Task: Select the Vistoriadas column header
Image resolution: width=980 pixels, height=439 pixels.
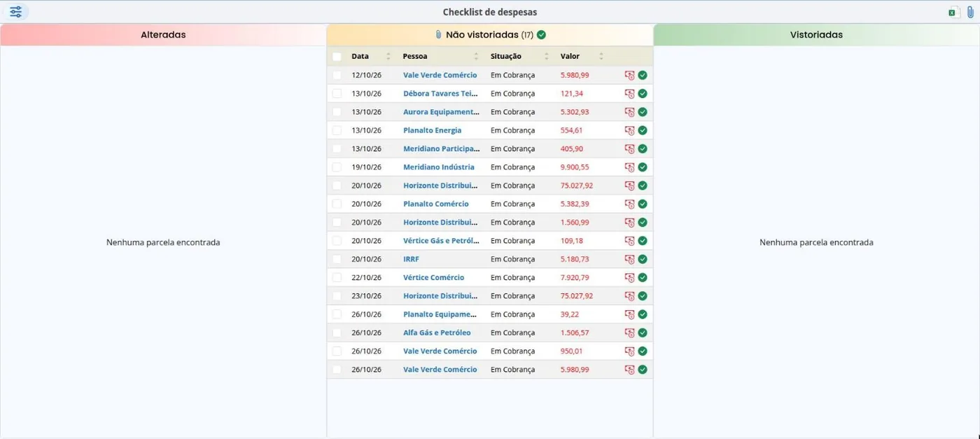Action: click(x=816, y=34)
